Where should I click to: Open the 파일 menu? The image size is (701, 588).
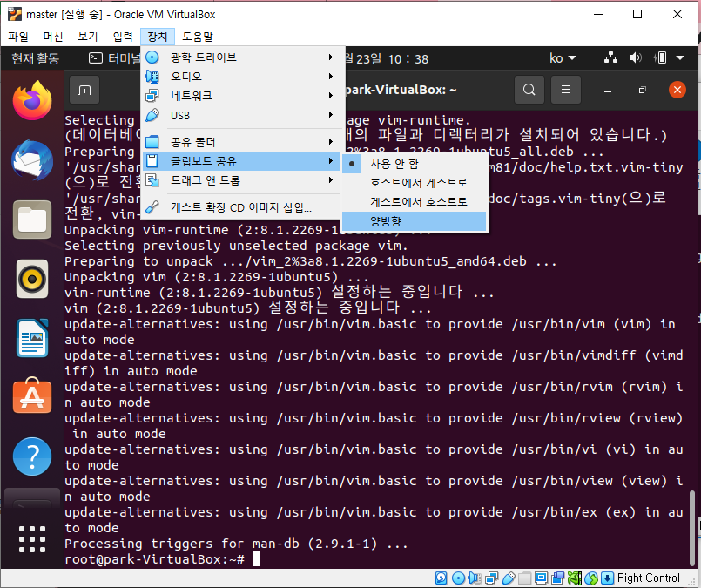(x=18, y=37)
